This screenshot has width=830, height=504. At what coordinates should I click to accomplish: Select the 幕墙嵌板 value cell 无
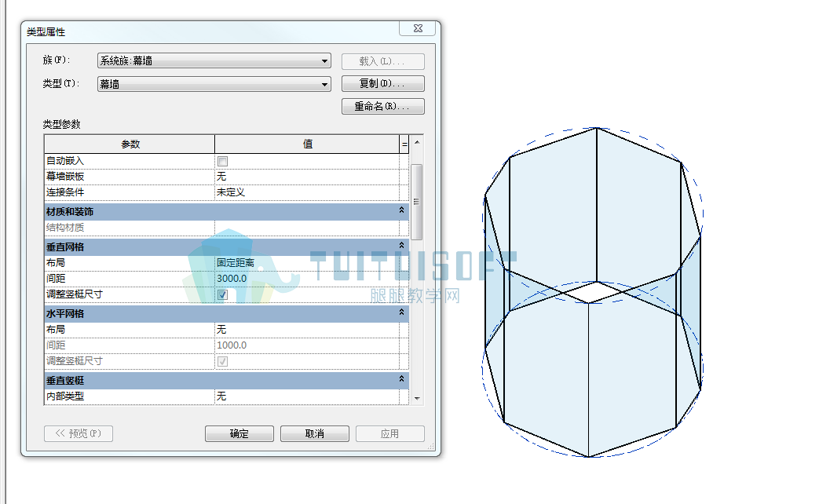[x=307, y=177]
